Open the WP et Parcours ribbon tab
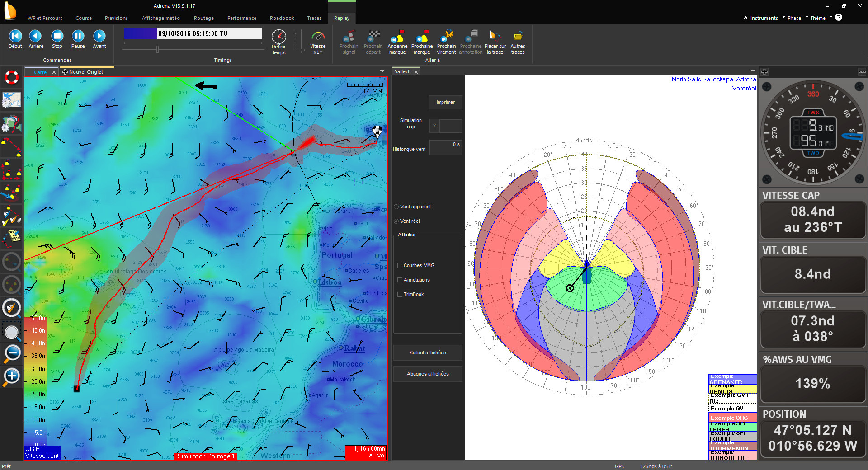868x470 pixels. [x=45, y=18]
